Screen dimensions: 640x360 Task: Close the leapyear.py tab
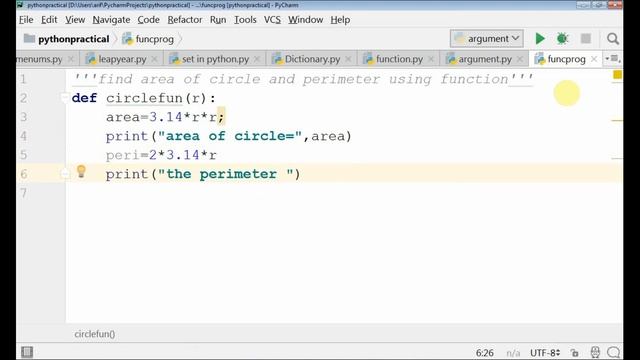coord(154,59)
